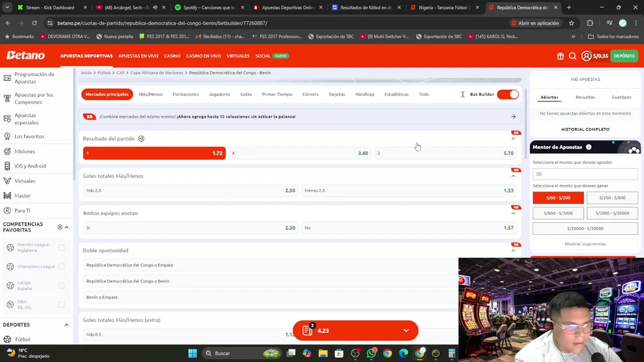This screenshot has width=644, height=362.
Task: Open the Fútbol sport icon in sidebar
Action: pos(8,339)
